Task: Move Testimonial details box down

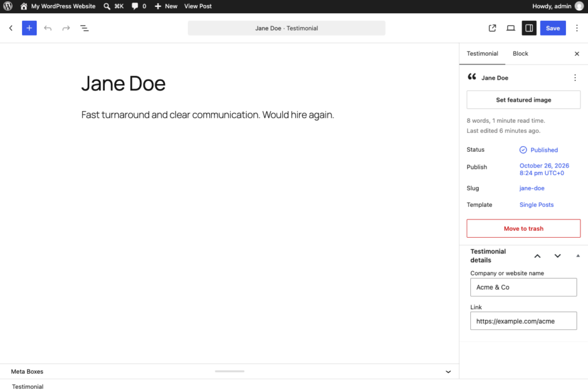Action: pos(558,256)
